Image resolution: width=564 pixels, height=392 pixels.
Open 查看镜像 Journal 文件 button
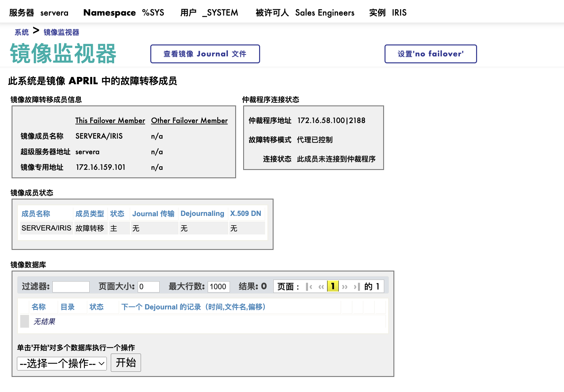pos(205,54)
